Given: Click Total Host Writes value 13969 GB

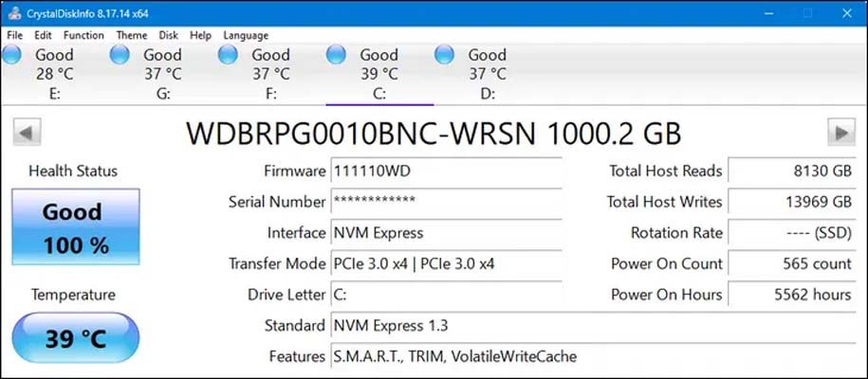Looking at the screenshot, I should click(791, 202).
